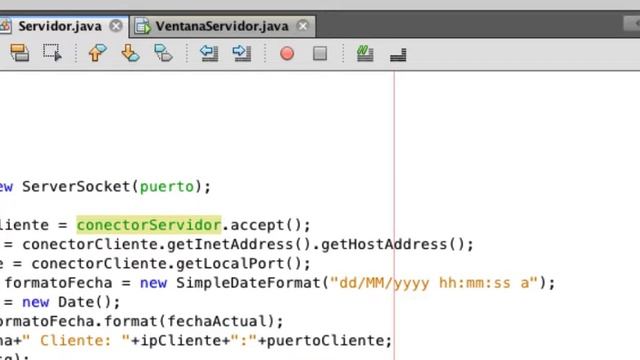Click the getInetAddress() method call
Viewport: 640px width, 360px height.
click(x=239, y=244)
